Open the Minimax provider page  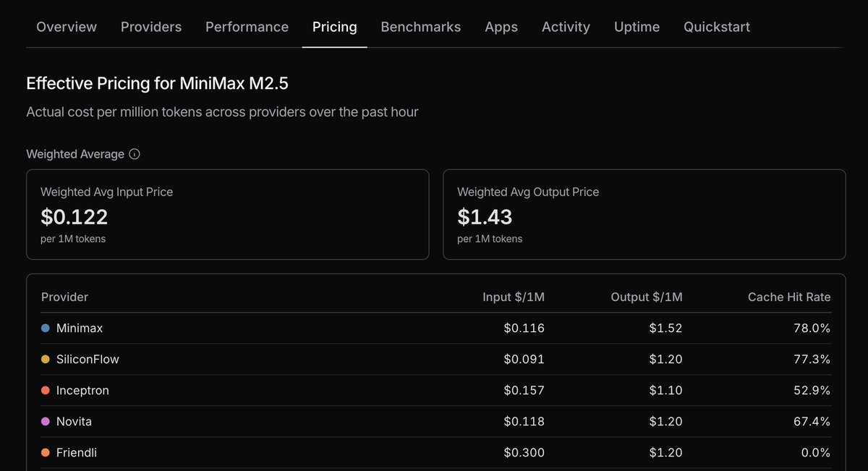pyautogui.click(x=80, y=328)
